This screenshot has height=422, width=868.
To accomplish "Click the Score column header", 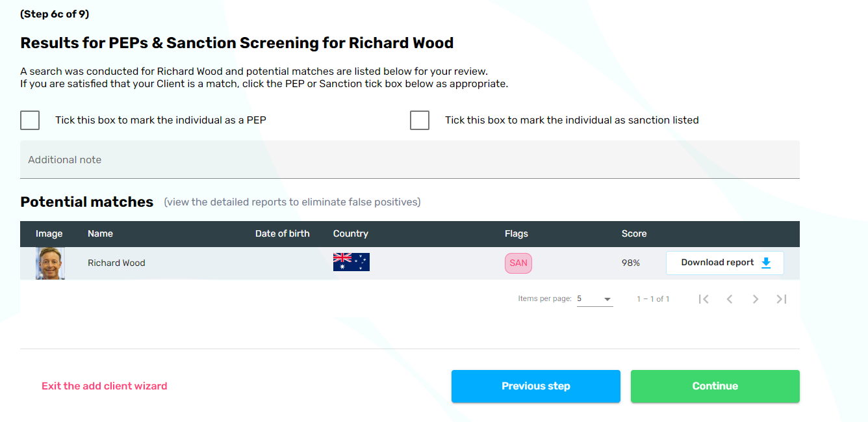I will pos(633,234).
